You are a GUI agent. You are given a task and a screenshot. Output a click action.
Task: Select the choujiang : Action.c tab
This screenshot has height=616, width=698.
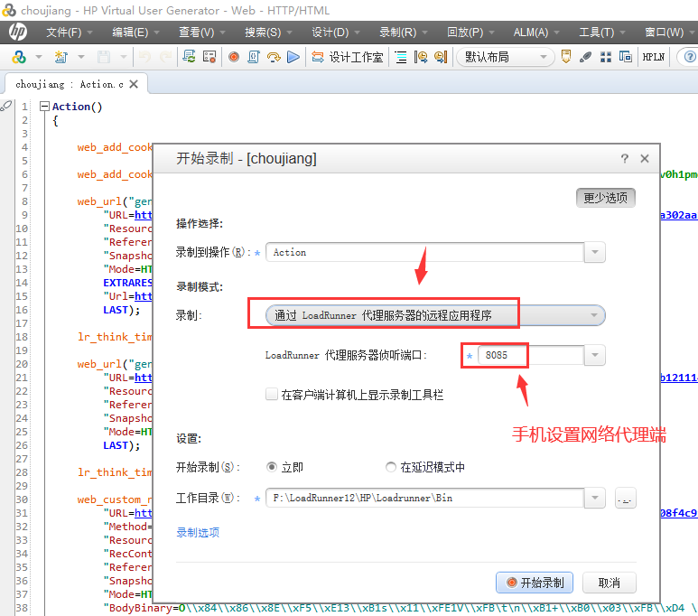(69, 84)
